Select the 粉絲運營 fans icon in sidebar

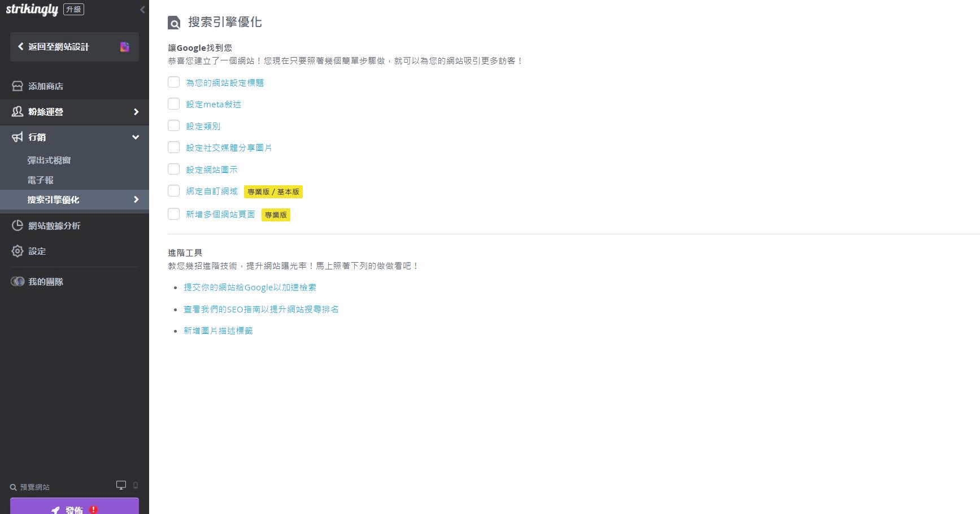pos(16,112)
